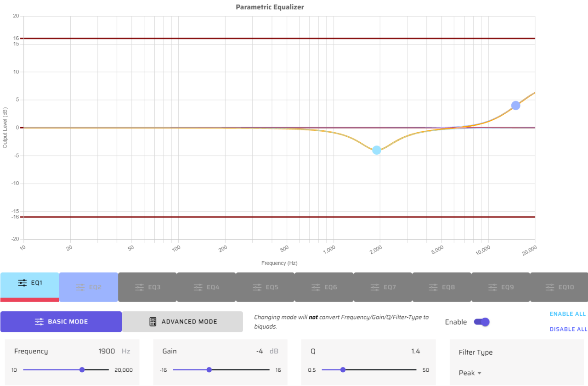Click the light blue EQ1 point on graph
Viewport: 588px width, 386px height.
377,150
